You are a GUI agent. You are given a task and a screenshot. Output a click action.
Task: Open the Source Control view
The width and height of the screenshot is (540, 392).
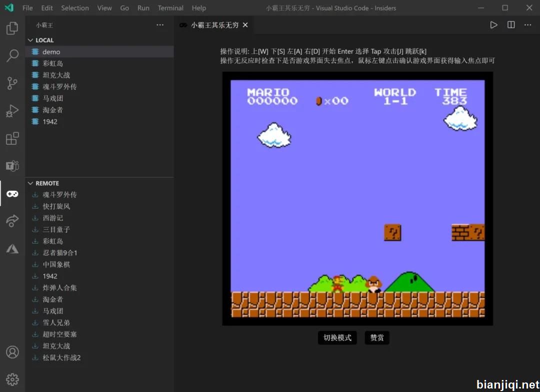pos(12,83)
